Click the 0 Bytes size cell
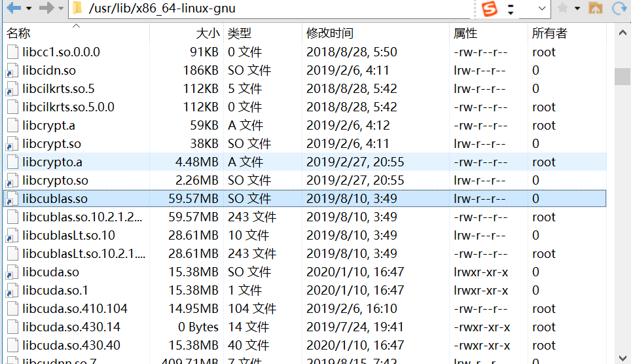This screenshot has height=364, width=631. coord(198,327)
